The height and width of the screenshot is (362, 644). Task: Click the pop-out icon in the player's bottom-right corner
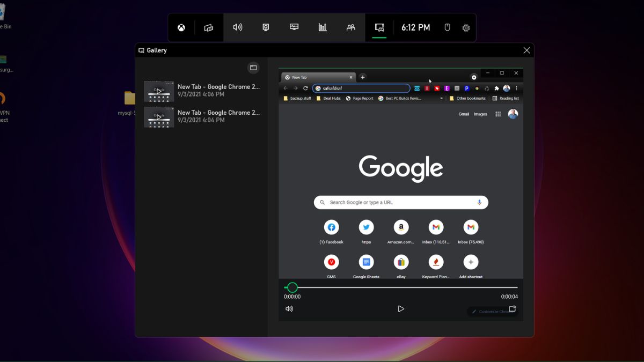click(x=513, y=309)
